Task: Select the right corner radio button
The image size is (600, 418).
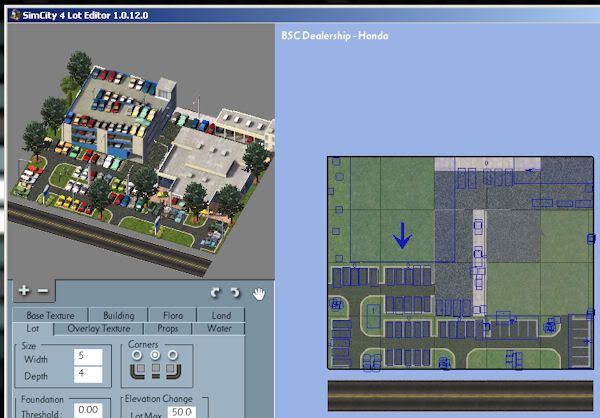Action: coord(173,355)
